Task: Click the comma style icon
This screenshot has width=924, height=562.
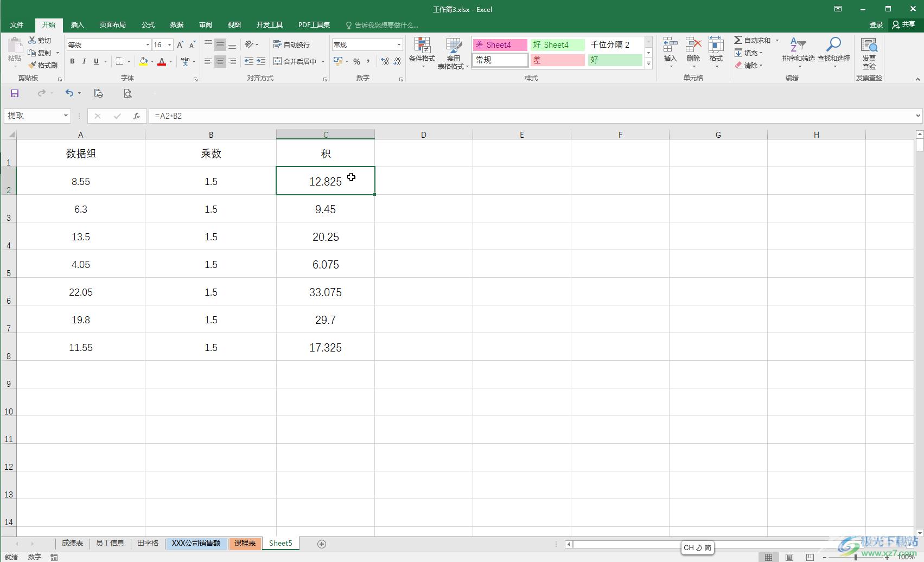Action: tap(368, 61)
